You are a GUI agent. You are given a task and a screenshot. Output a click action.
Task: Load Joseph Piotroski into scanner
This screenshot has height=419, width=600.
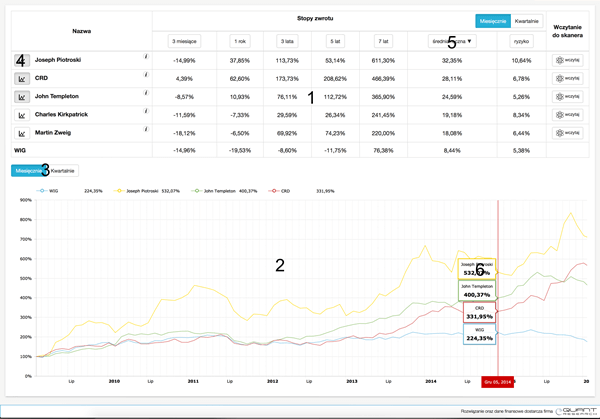click(567, 60)
